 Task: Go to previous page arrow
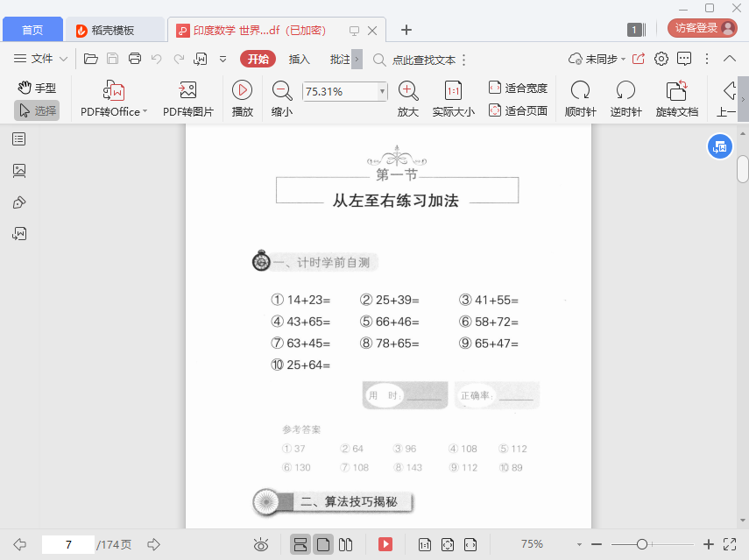(19, 544)
